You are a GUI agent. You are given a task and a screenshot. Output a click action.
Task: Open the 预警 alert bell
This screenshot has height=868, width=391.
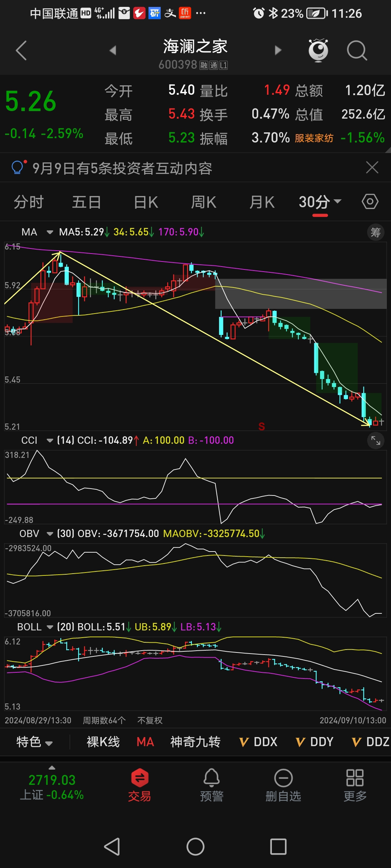[211, 785]
